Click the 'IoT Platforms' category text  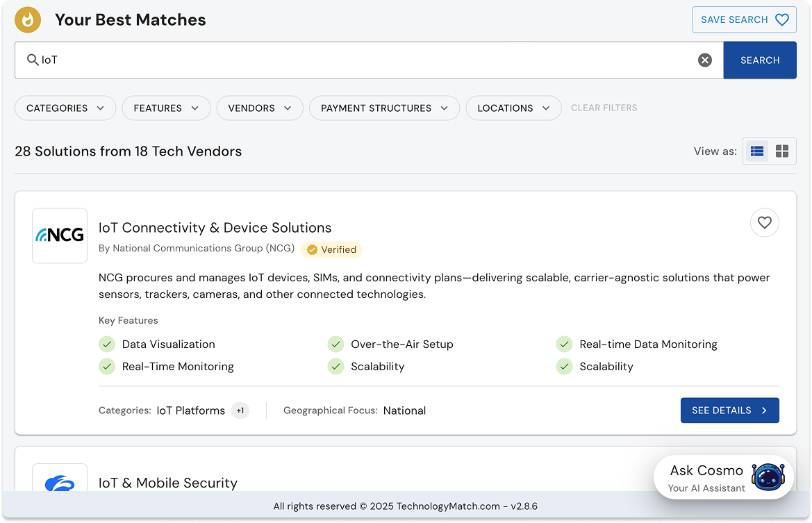click(x=190, y=410)
